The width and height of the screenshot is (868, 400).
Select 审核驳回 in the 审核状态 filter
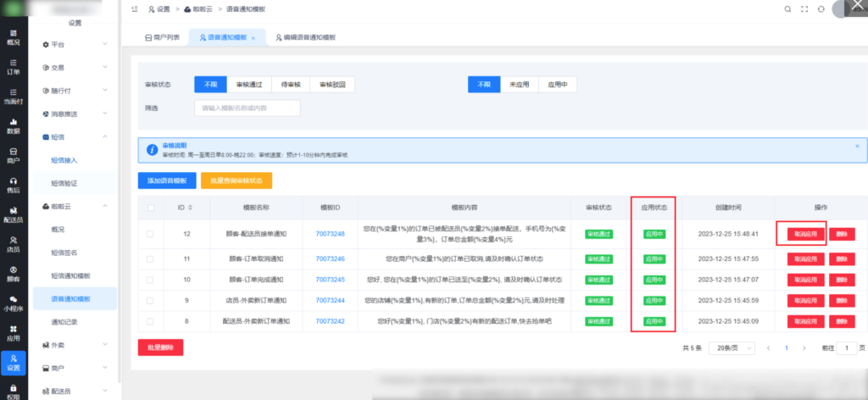[332, 85]
